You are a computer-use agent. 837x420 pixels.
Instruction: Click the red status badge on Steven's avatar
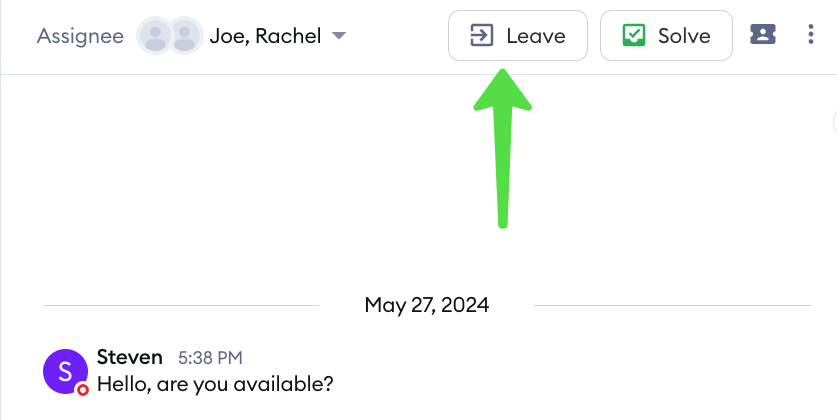point(83,390)
